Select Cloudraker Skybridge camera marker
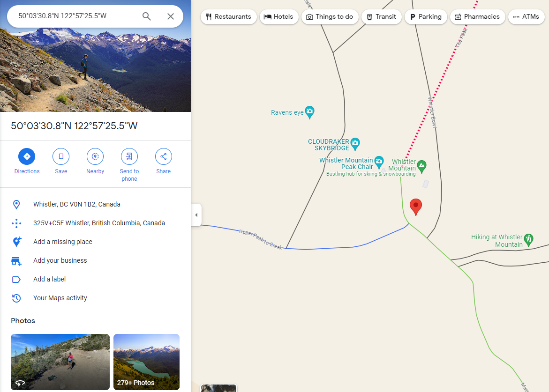The height and width of the screenshot is (392, 549). pyautogui.click(x=355, y=144)
